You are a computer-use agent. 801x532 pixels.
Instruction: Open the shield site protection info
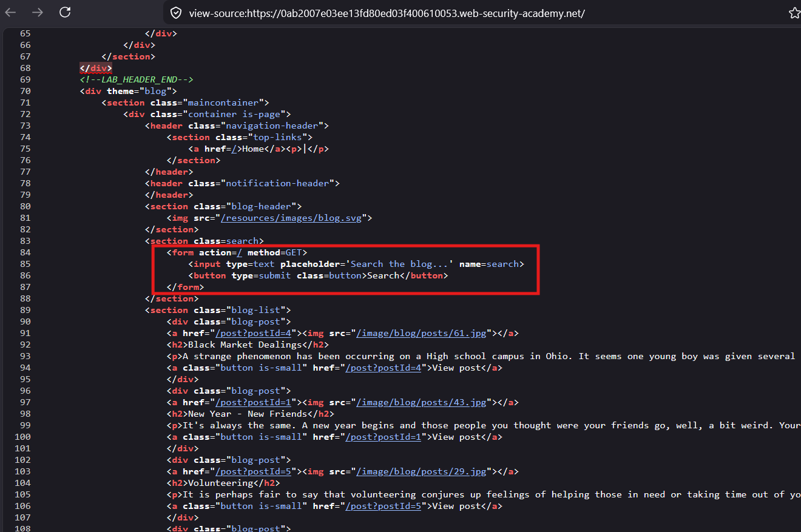point(176,13)
